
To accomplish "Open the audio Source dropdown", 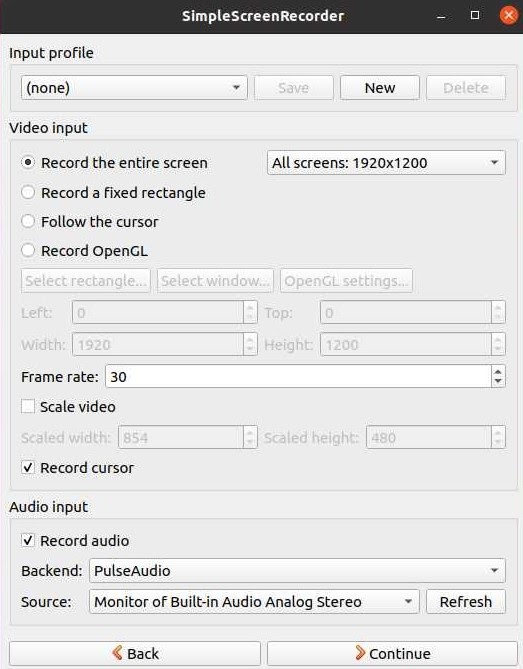I will tap(254, 602).
